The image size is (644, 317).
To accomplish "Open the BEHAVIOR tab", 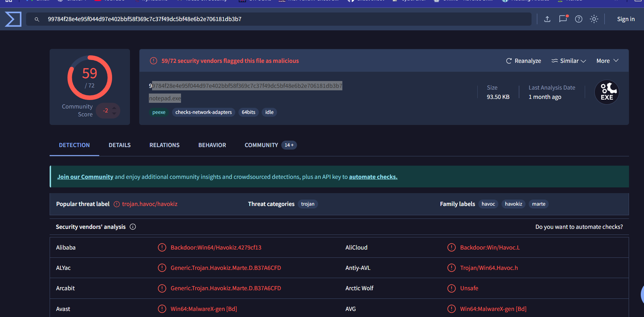I will click(212, 145).
